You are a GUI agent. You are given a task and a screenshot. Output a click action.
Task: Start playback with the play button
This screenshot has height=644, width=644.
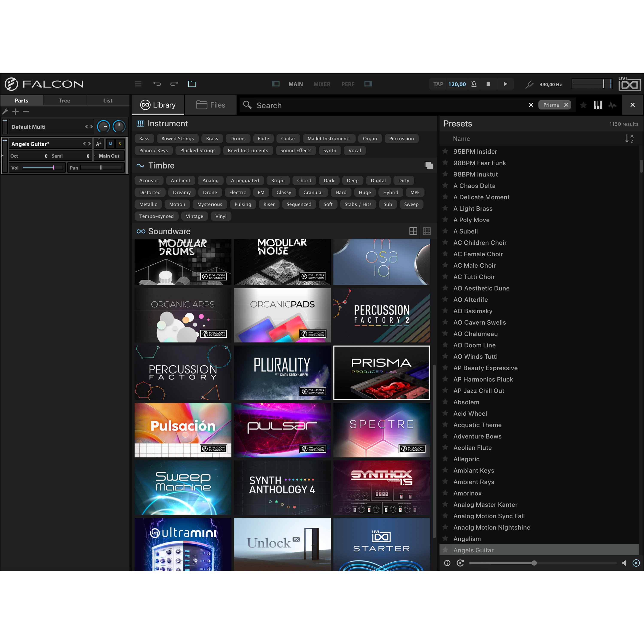point(505,84)
